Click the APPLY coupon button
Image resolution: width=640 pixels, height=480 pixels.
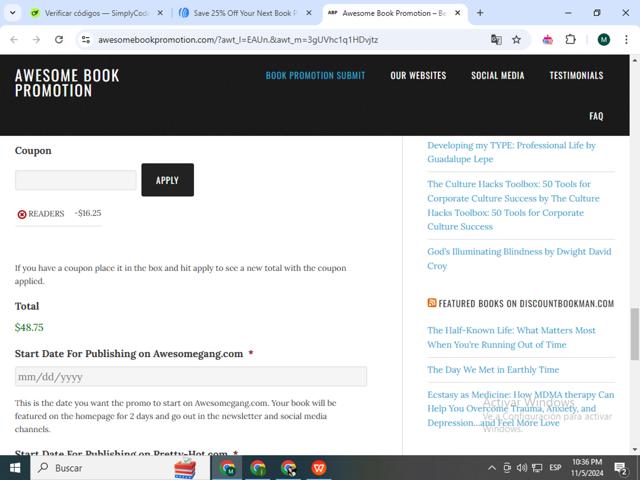click(x=168, y=180)
